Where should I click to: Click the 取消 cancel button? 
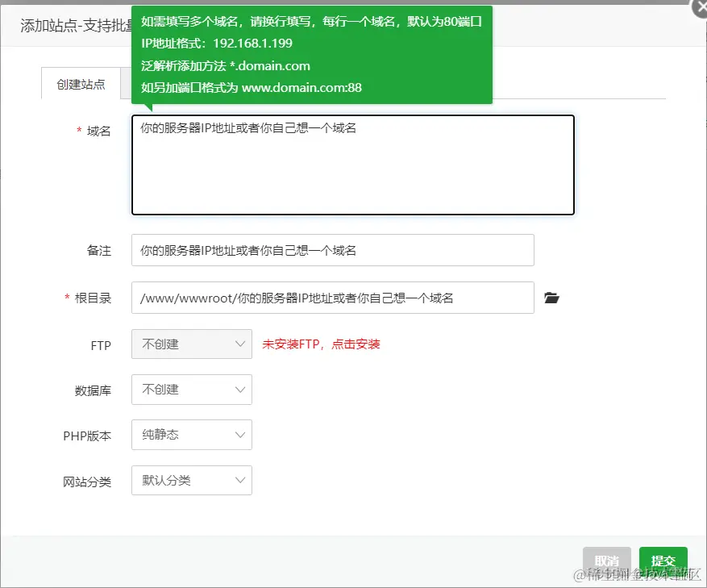(606, 561)
